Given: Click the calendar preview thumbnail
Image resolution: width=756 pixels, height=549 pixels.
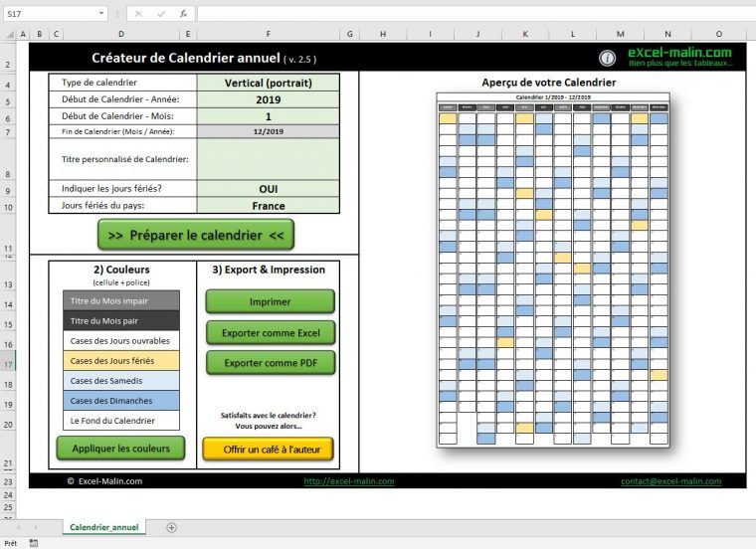Looking at the screenshot, I should pyautogui.click(x=553, y=270).
